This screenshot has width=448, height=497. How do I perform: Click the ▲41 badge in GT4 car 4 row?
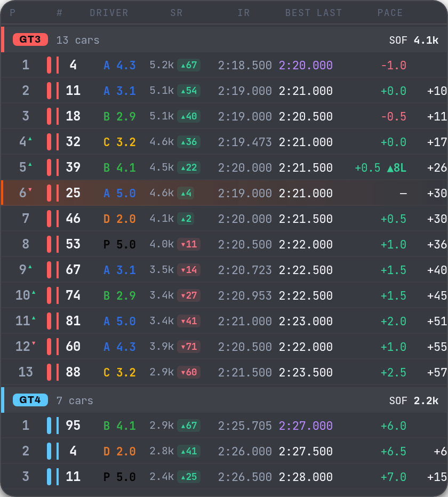pos(189,451)
